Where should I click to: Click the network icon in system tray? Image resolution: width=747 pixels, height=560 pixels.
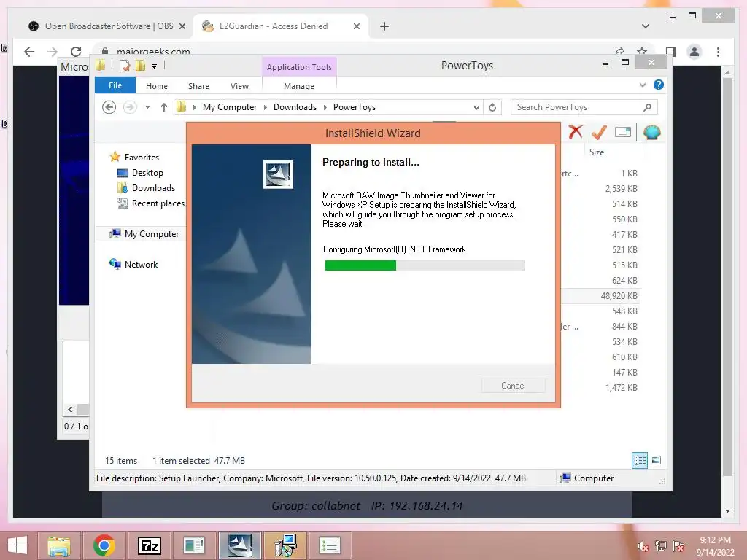point(660,546)
